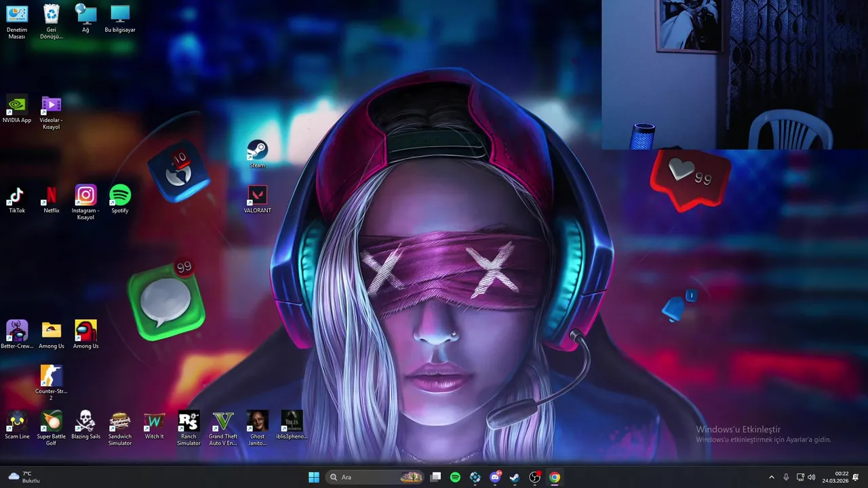Click the microphone icon in system tray
868x488 pixels.
click(x=786, y=477)
